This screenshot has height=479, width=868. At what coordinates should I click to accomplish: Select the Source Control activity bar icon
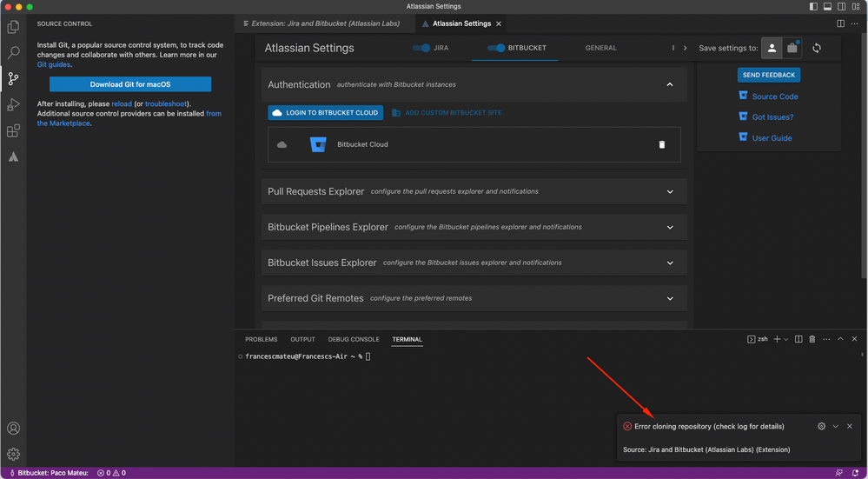click(x=13, y=78)
